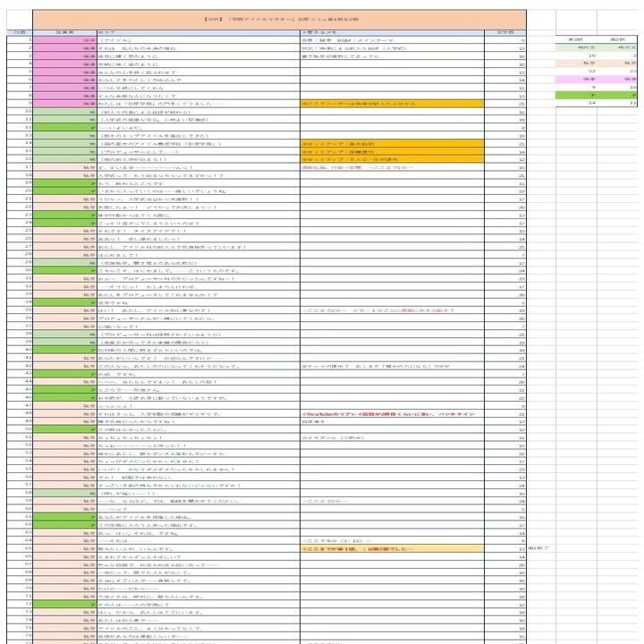The width and height of the screenshot is (644, 644).
Task: Select the value 32 in the summary table
Action: [x=576, y=71]
